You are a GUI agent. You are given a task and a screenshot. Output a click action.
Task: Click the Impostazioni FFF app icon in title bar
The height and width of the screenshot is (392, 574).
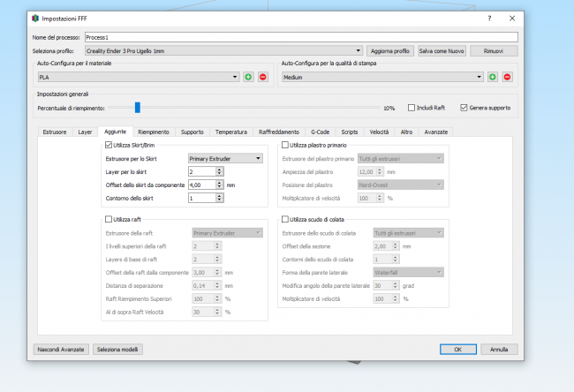tap(34, 18)
